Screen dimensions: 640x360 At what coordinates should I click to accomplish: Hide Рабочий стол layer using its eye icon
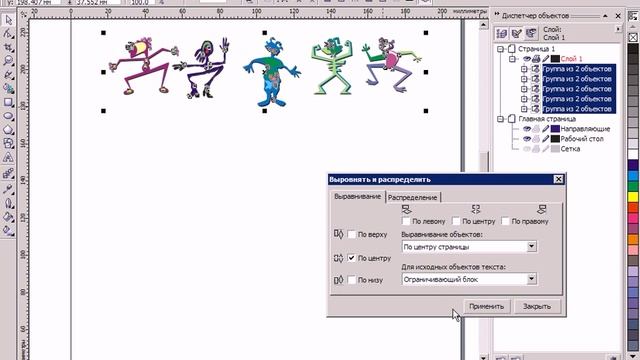point(527,139)
